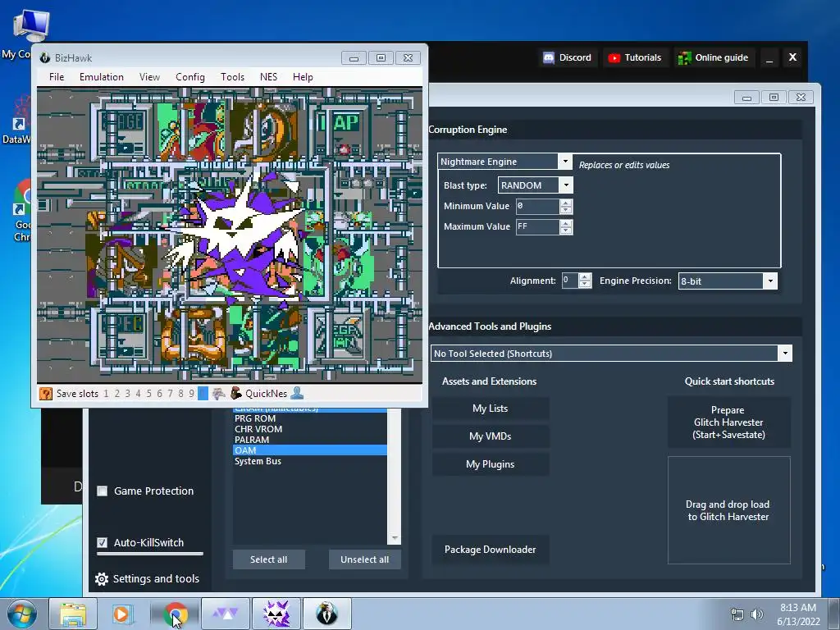
Task: Click the QuickNes core icon in status bar
Action: point(235,394)
